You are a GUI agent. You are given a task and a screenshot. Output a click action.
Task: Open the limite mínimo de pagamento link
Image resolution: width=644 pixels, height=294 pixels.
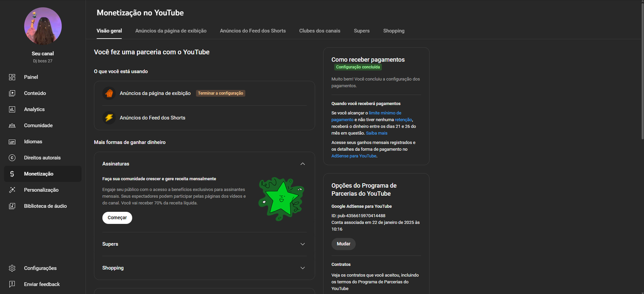point(366,116)
